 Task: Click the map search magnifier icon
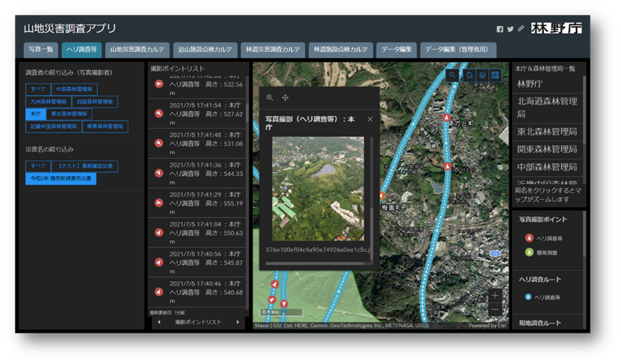[x=453, y=75]
